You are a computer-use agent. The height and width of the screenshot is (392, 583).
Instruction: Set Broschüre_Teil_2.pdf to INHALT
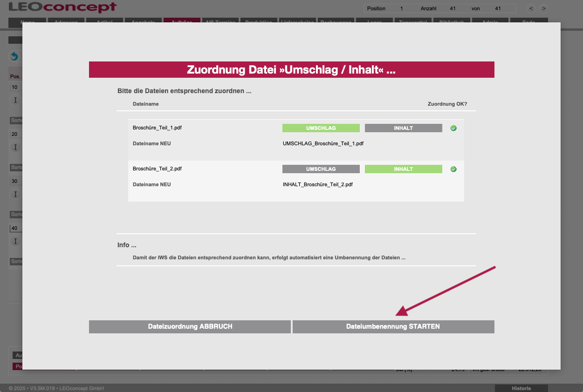403,169
